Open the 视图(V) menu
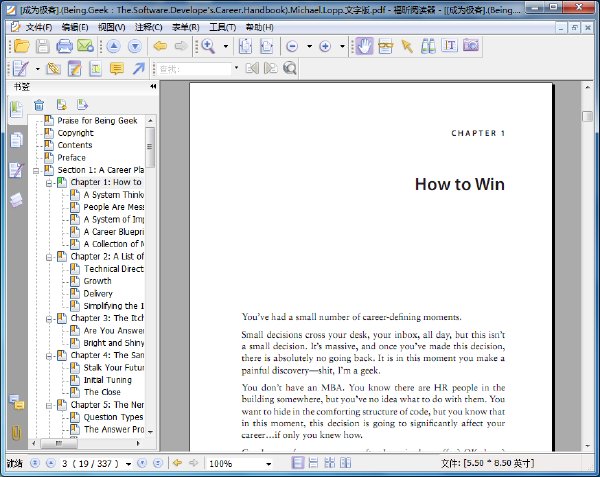600x477 pixels. coord(111,27)
